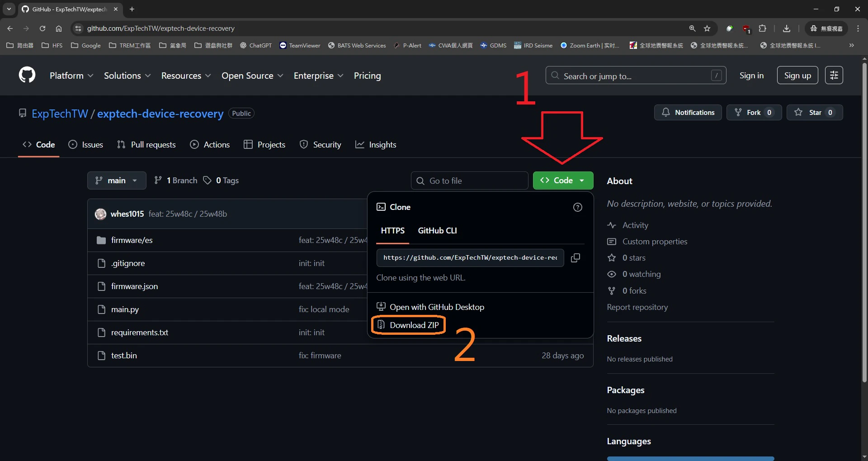The image size is (868, 461).
Task: Open the main branch selector
Action: [117, 181]
